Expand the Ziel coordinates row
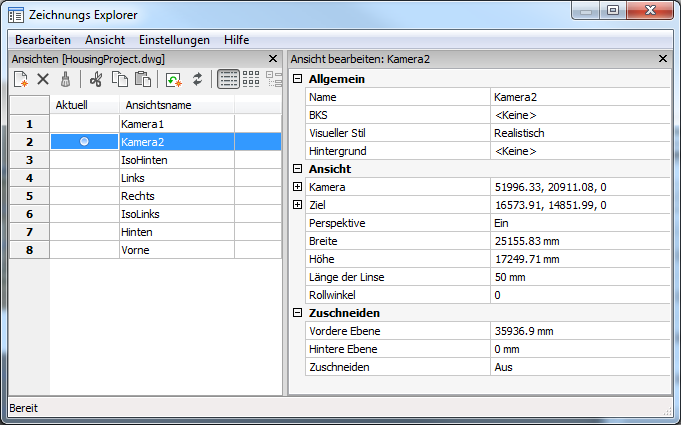 point(297,205)
